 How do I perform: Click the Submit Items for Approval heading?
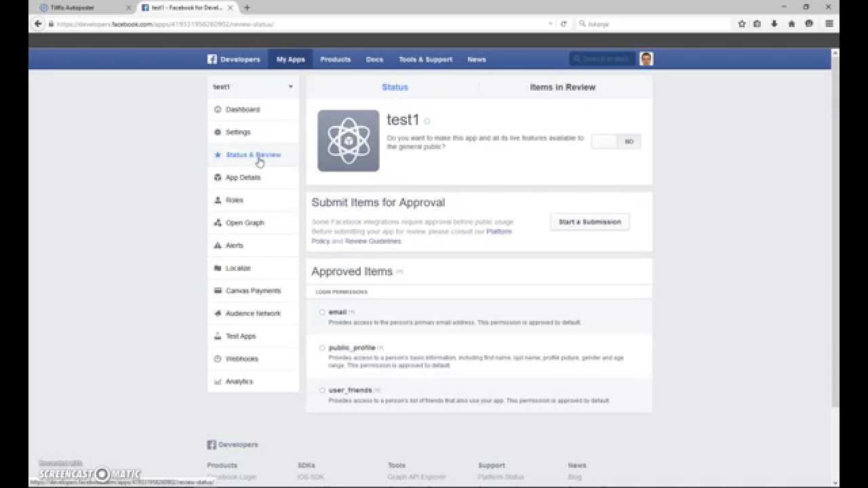coord(378,203)
